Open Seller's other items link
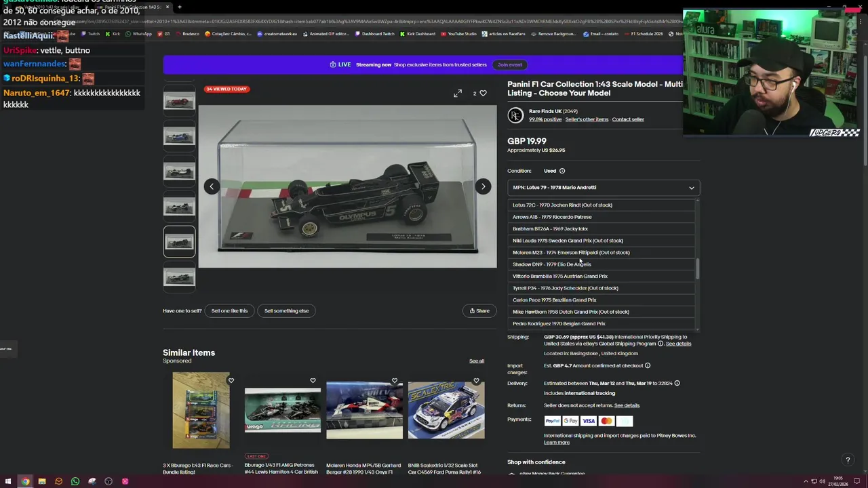Viewport: 868px width, 488px height. [x=587, y=120]
